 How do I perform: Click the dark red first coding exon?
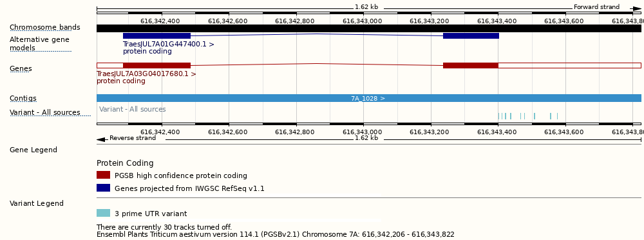157,65
